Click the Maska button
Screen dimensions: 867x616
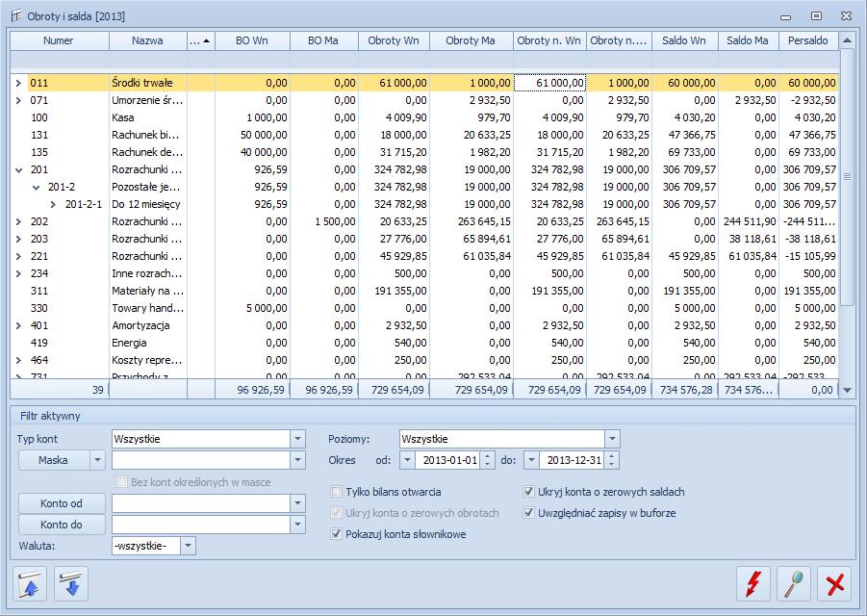point(54,460)
